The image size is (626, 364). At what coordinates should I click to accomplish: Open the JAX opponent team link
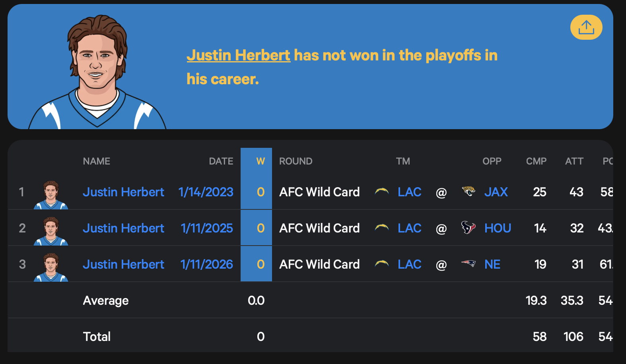[x=496, y=192]
